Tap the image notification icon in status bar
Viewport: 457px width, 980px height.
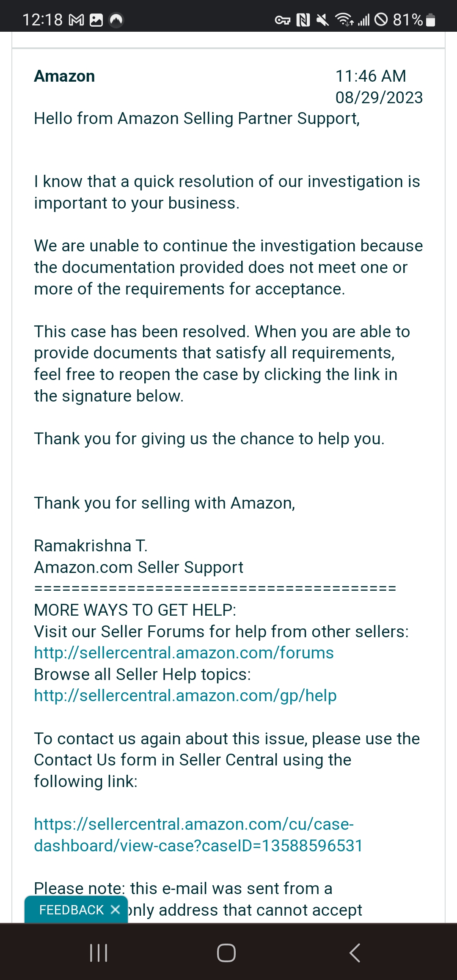coord(96,20)
